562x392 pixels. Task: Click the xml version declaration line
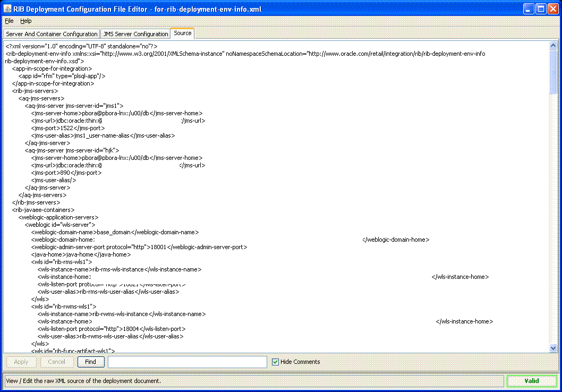tap(81, 46)
